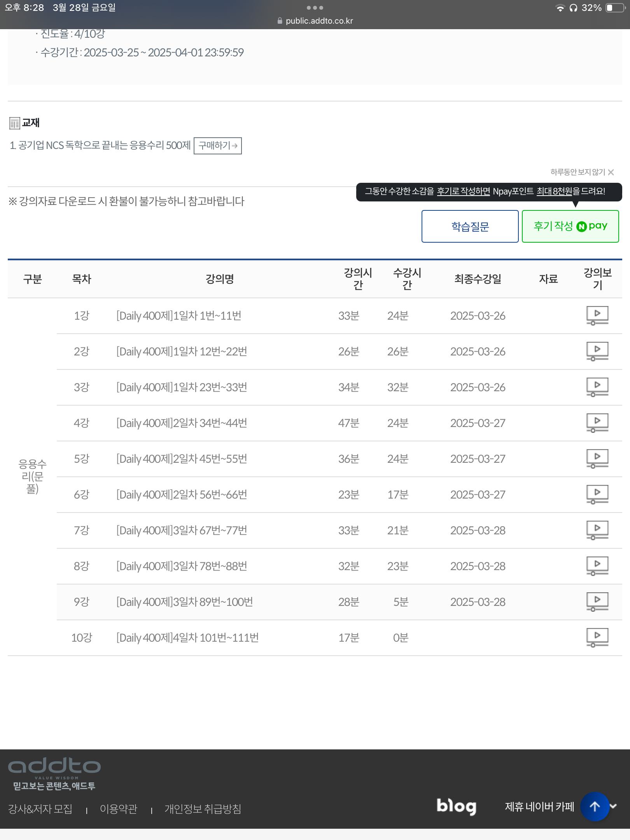Open lecture 2강 play icon
Viewport: 630px width, 840px height.
pyautogui.click(x=597, y=351)
